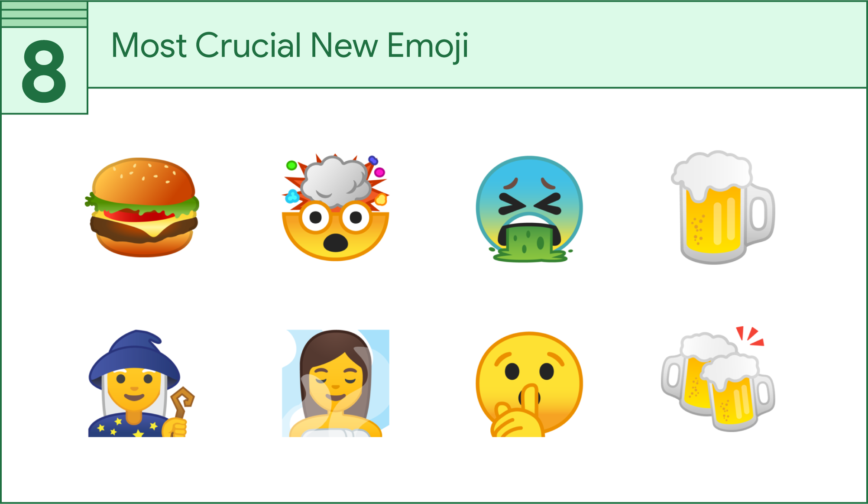The image size is (868, 504).
Task: Click the wizard's wooden staff
Action: point(181,404)
